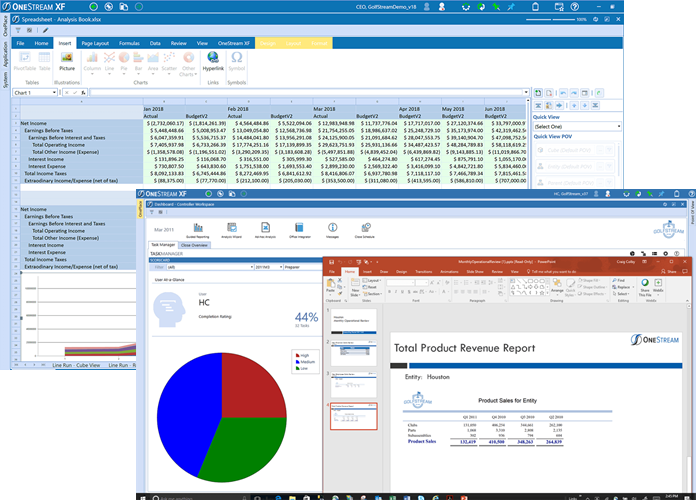Click the formula bar input field
The width and height of the screenshot is (696, 500).
pos(305,92)
